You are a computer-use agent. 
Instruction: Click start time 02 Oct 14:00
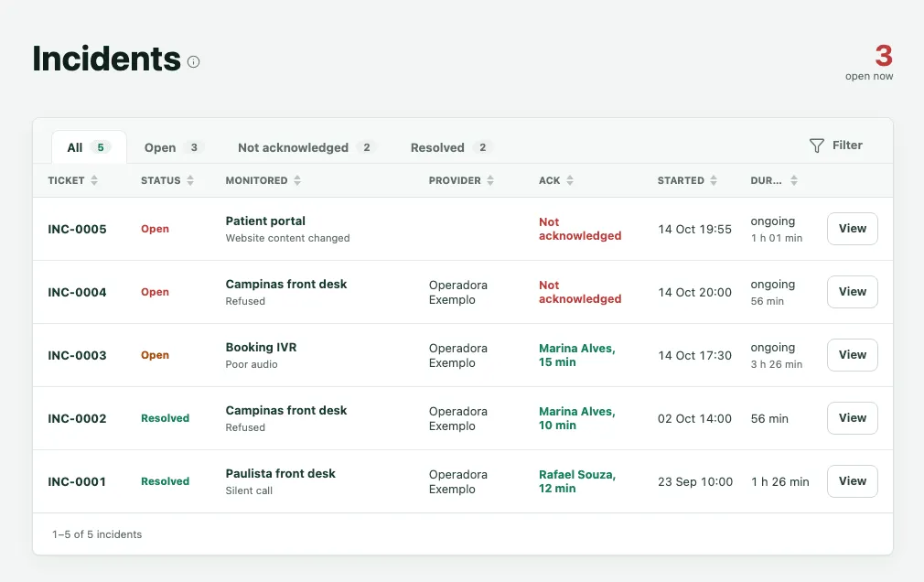694,419
